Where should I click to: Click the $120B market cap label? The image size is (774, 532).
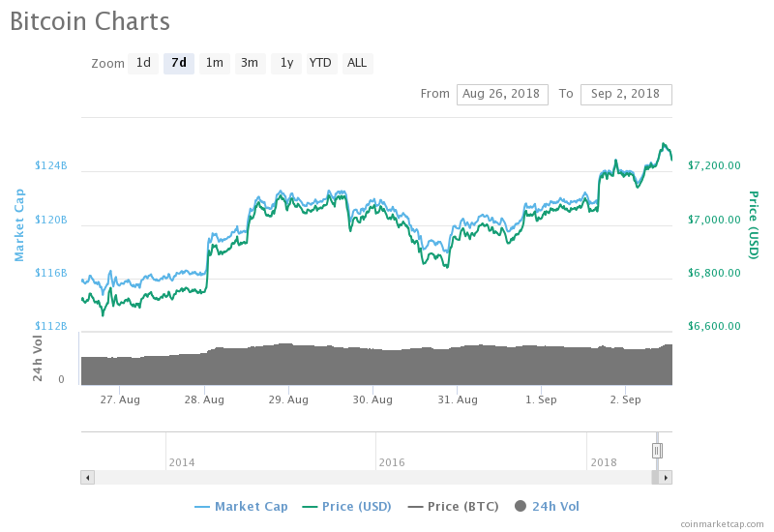51,220
